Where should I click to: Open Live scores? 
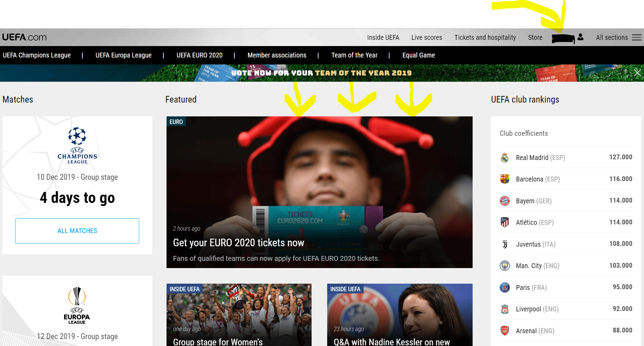point(427,37)
